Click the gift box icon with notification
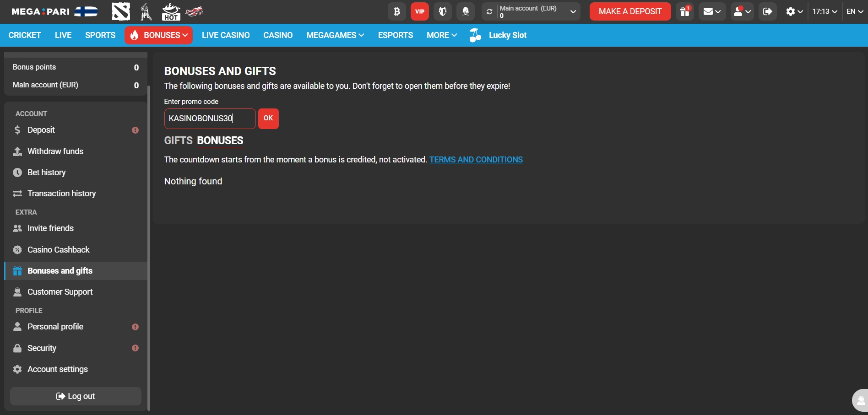Image resolution: width=868 pixels, height=415 pixels. (x=685, y=11)
